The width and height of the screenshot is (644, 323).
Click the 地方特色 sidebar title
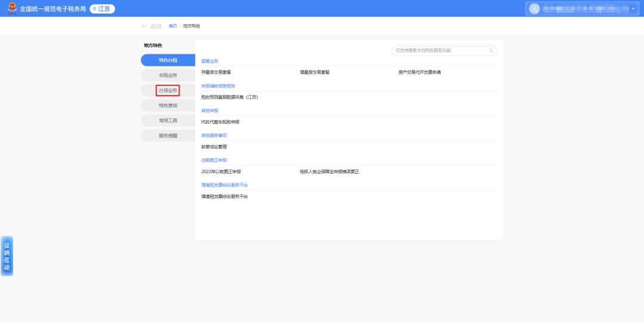tap(153, 45)
